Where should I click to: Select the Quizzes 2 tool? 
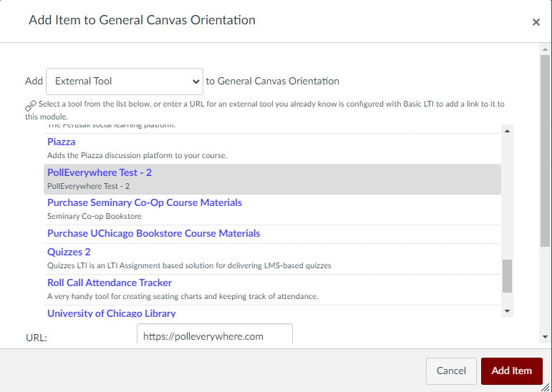[x=69, y=253]
